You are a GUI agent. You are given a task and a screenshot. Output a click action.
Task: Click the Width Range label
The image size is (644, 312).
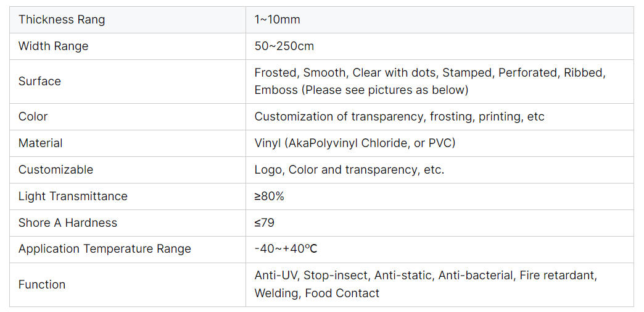click(x=54, y=46)
